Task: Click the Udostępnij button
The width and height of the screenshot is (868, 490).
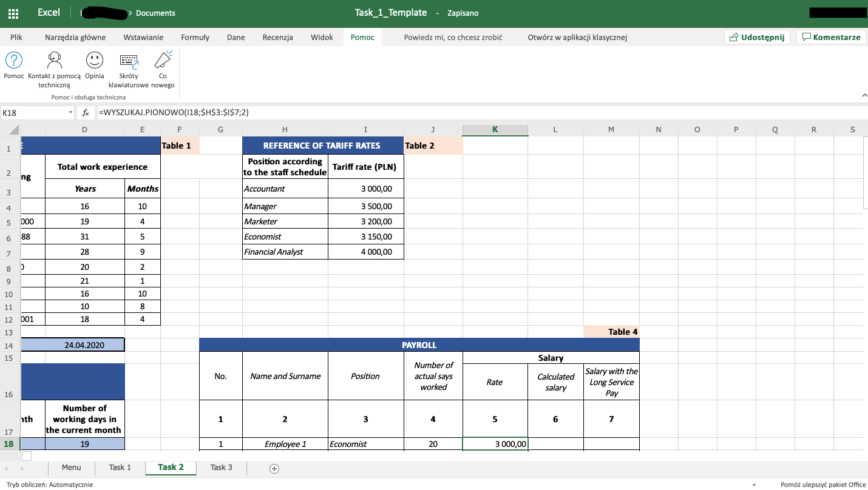Action: pyautogui.click(x=757, y=37)
